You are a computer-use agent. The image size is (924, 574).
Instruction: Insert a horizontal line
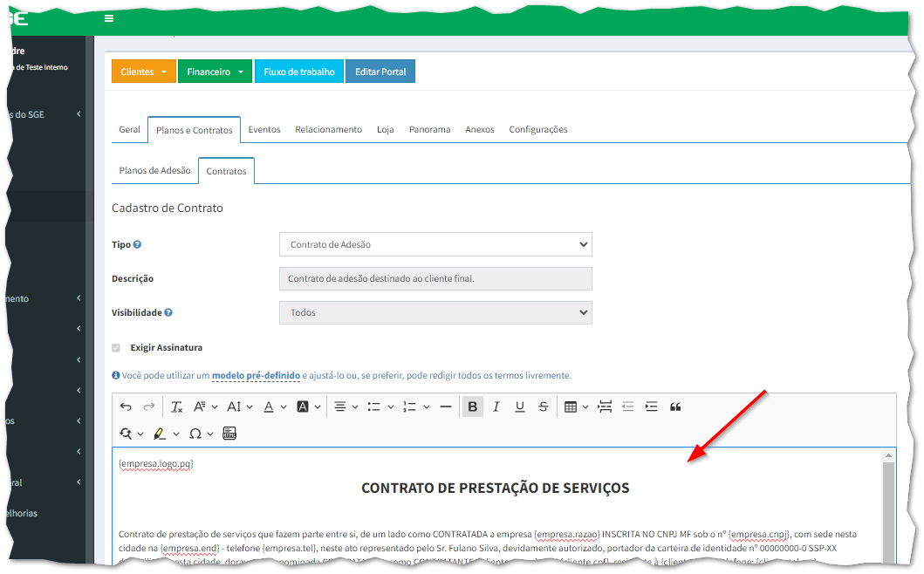coord(446,407)
